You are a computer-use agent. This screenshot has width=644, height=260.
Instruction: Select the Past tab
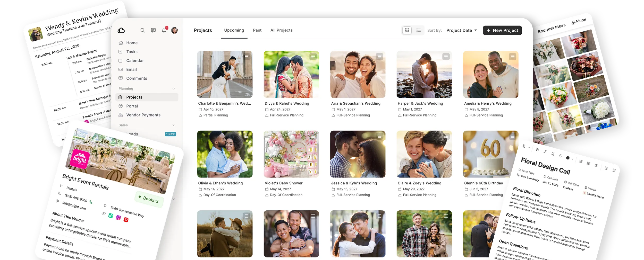pos(257,30)
